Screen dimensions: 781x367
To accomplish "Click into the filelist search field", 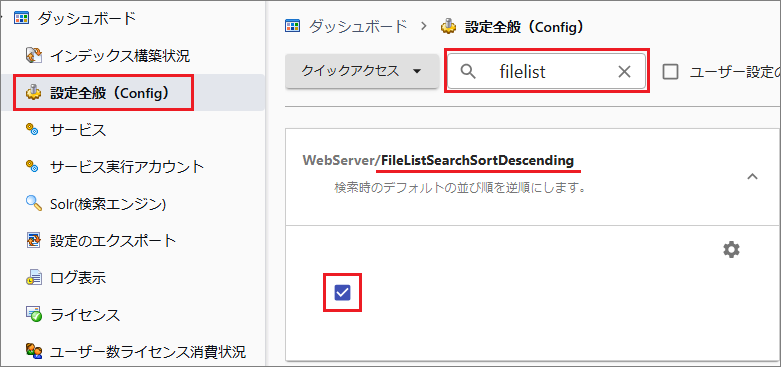I will [547, 72].
